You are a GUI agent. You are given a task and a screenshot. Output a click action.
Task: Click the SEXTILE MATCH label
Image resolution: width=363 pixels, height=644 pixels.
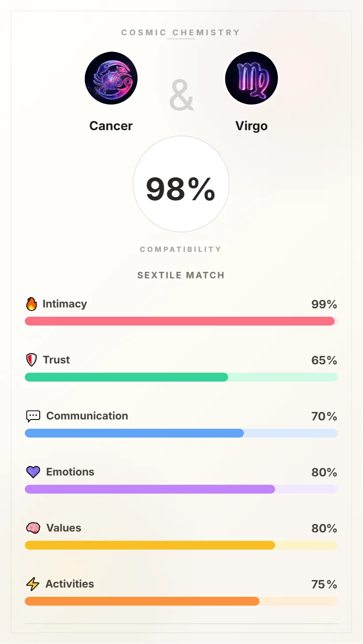(x=181, y=275)
